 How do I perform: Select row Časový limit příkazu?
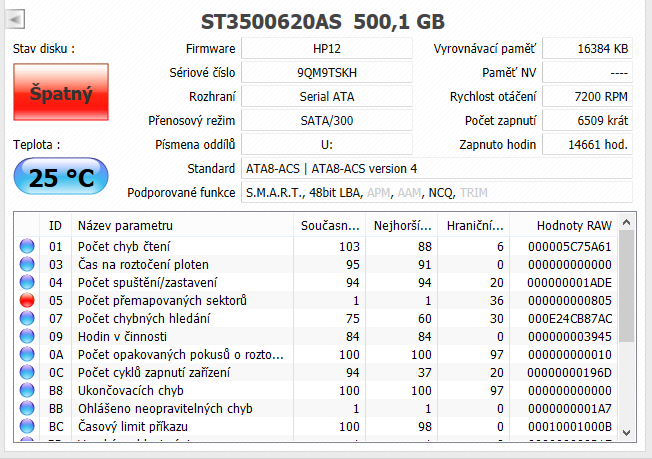point(316,427)
